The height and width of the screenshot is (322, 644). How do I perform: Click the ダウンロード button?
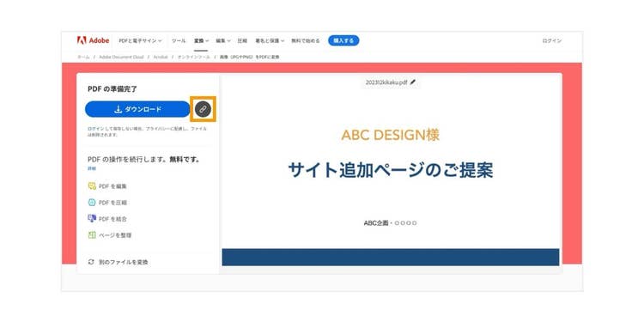click(137, 109)
